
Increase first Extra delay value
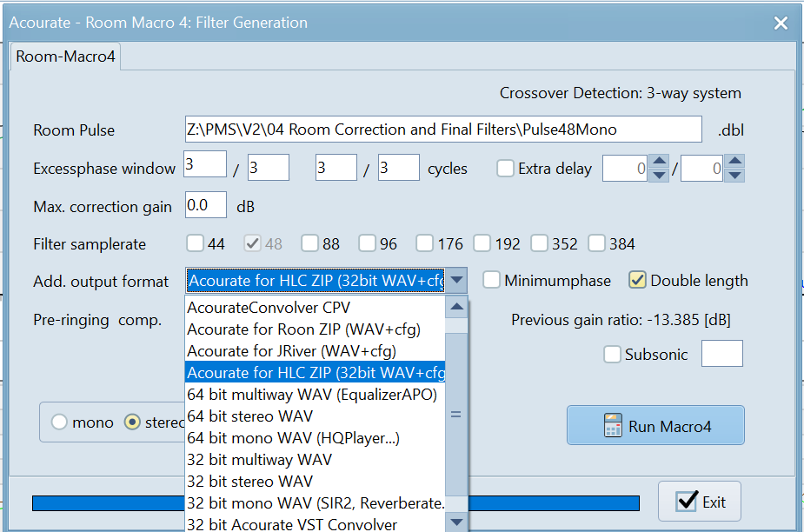tap(659, 161)
